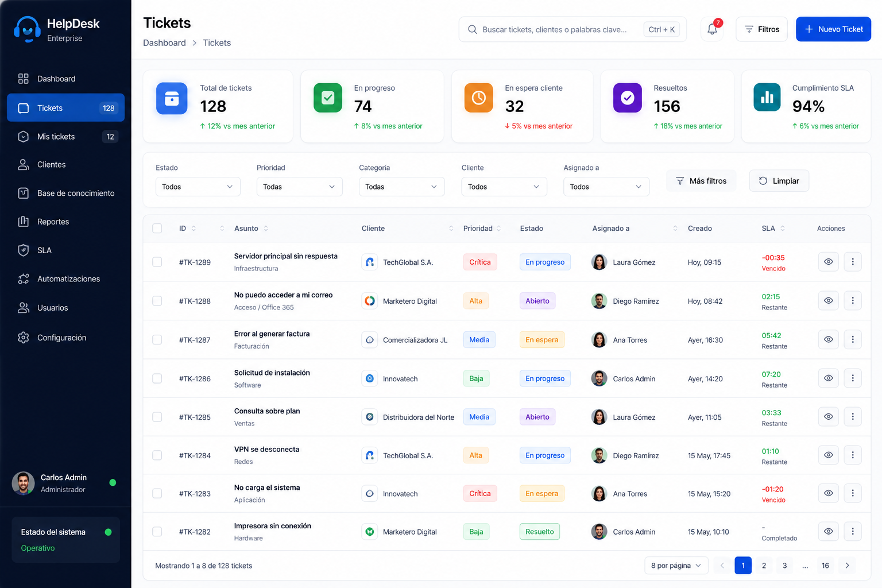Click the En espera cliente clock icon
Image resolution: width=882 pixels, height=588 pixels.
click(479, 98)
